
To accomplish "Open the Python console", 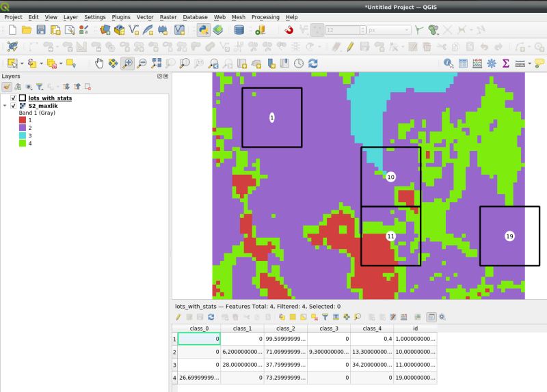I will coord(203,30).
